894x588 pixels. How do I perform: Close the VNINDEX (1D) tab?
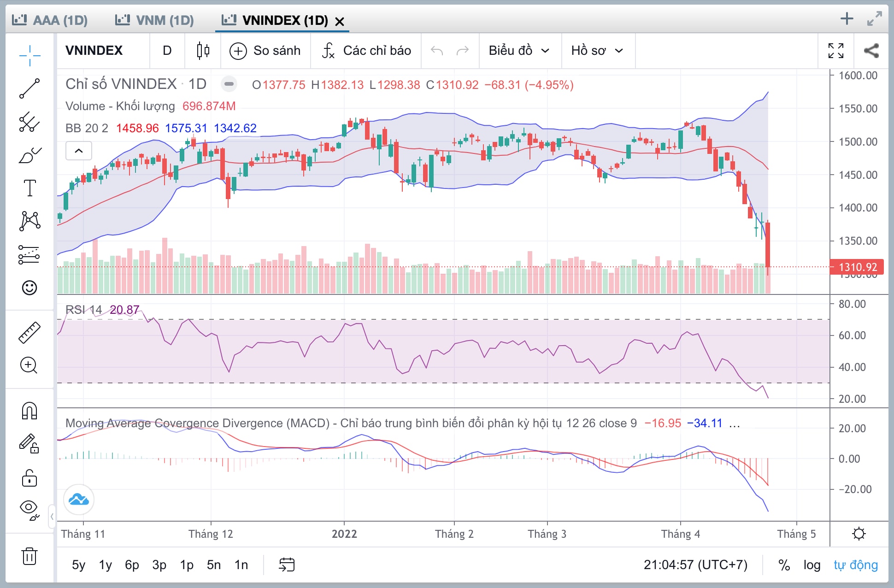click(x=340, y=22)
